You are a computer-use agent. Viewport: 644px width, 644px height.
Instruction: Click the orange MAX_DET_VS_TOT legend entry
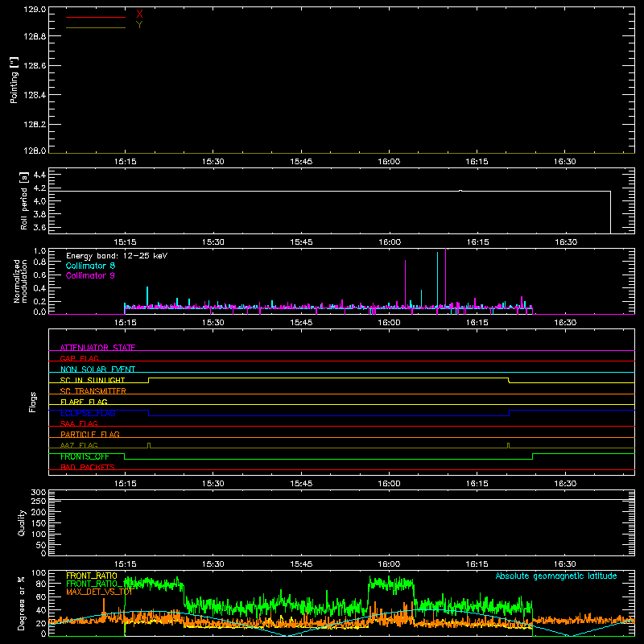coord(99,592)
